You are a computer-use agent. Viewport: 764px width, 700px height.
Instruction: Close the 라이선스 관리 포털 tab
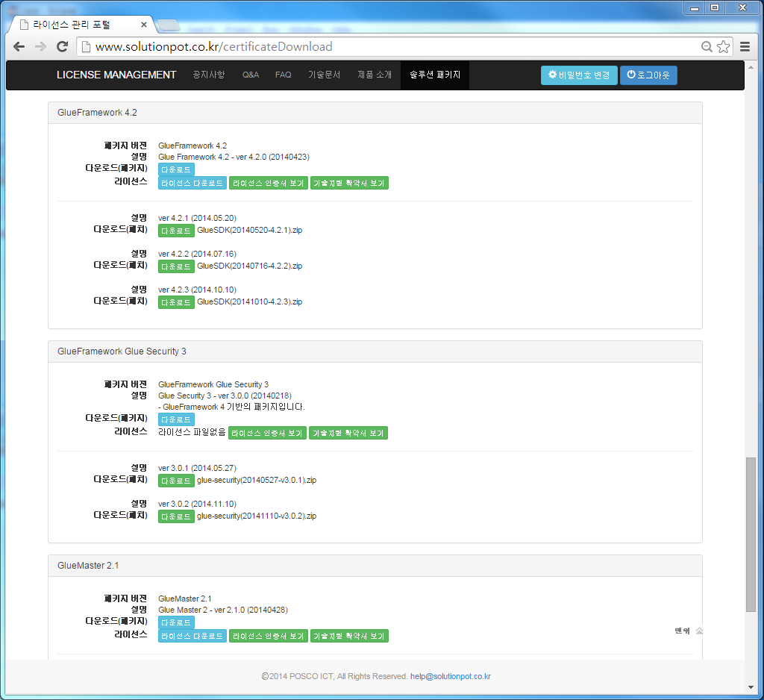pos(144,25)
